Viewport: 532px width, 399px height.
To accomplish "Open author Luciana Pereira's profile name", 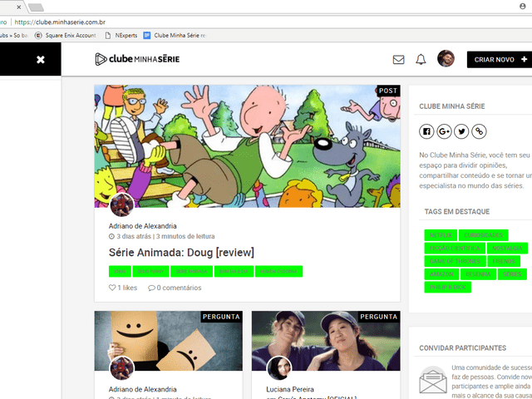I will (x=290, y=389).
